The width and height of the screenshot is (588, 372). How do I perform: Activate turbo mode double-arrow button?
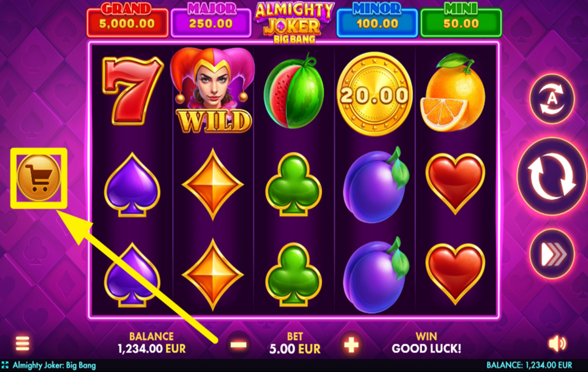click(551, 255)
